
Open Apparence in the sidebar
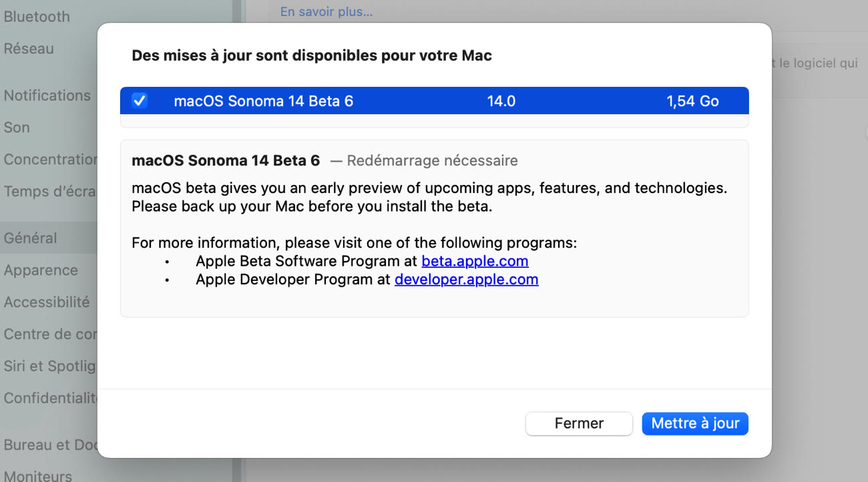tap(41, 270)
